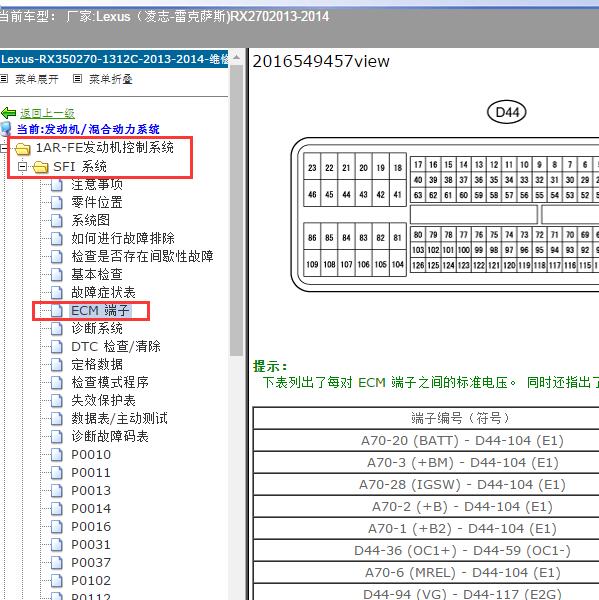Click the icon beside 菜单展开
This screenshot has height=600, width=599.
click(x=4, y=79)
